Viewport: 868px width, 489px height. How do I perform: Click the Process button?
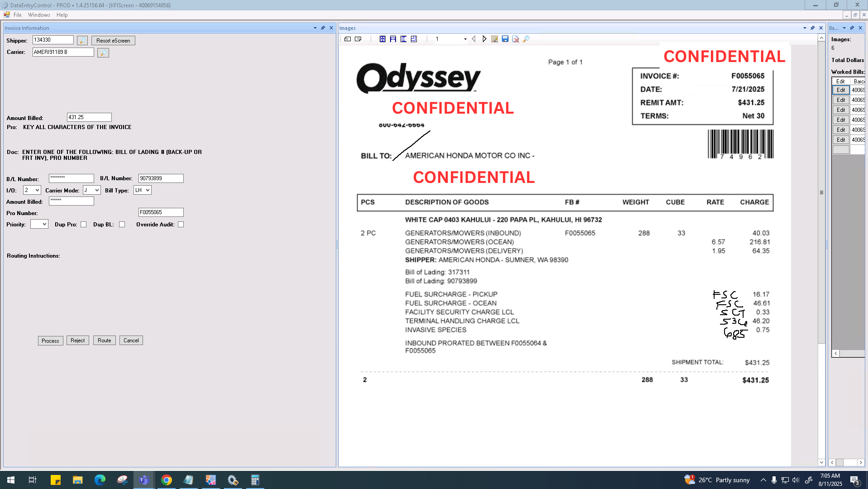tap(50, 340)
